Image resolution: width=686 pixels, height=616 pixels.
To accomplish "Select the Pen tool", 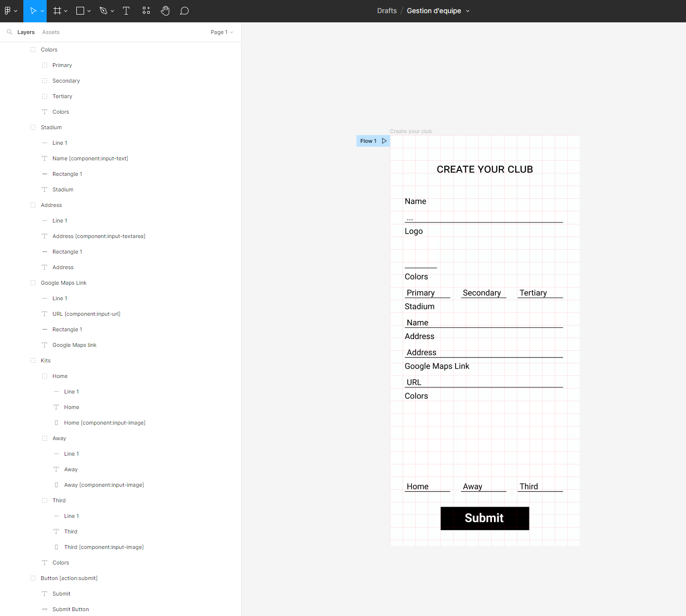I will 103,11.
